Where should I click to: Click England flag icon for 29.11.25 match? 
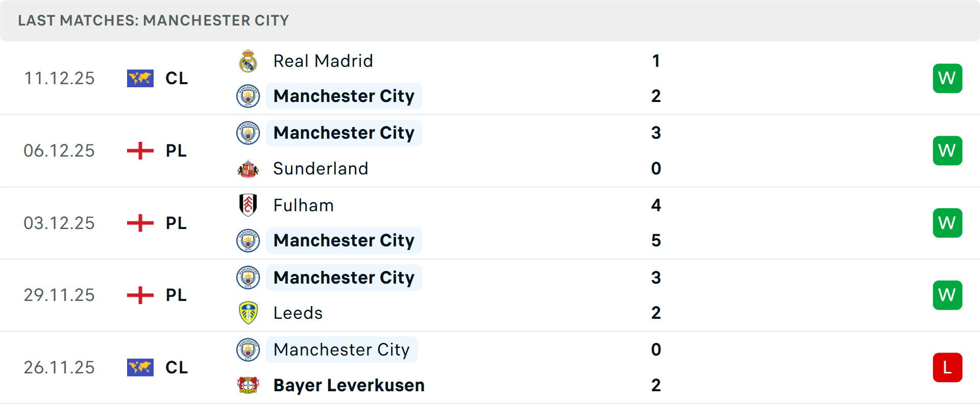click(140, 295)
